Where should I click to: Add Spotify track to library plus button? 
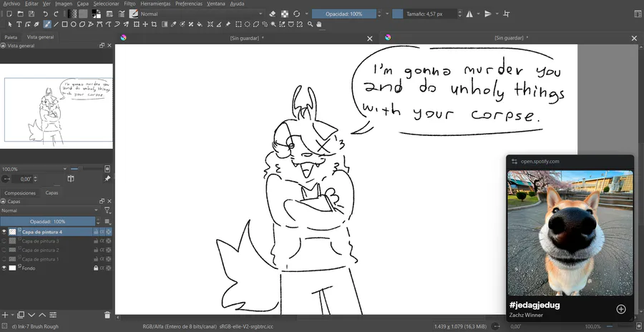(x=621, y=309)
